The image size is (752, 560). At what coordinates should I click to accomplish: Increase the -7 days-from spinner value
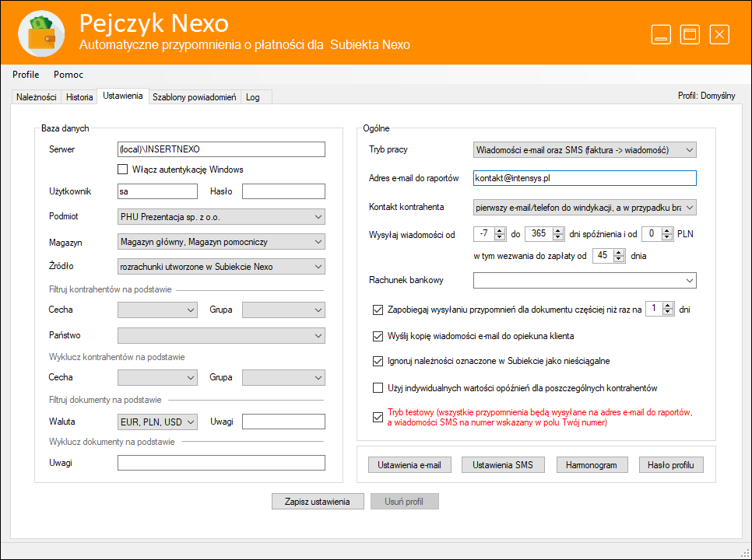tap(500, 230)
